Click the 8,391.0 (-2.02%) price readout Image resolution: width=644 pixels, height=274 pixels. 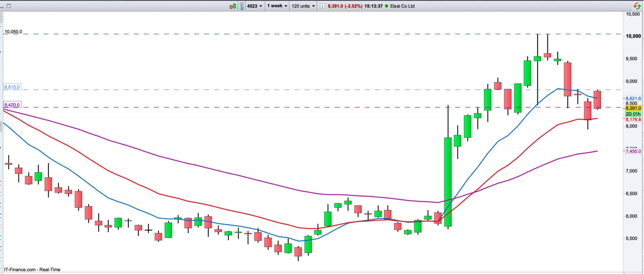pos(345,6)
